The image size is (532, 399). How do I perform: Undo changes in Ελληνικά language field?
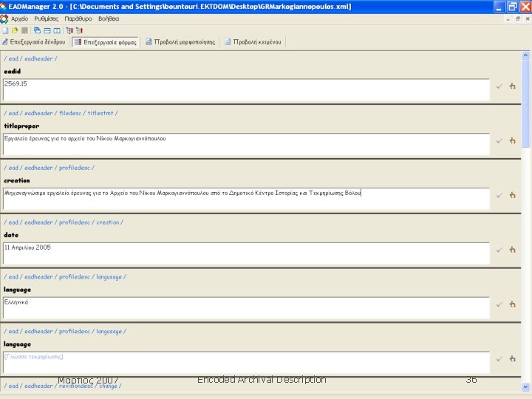point(512,304)
